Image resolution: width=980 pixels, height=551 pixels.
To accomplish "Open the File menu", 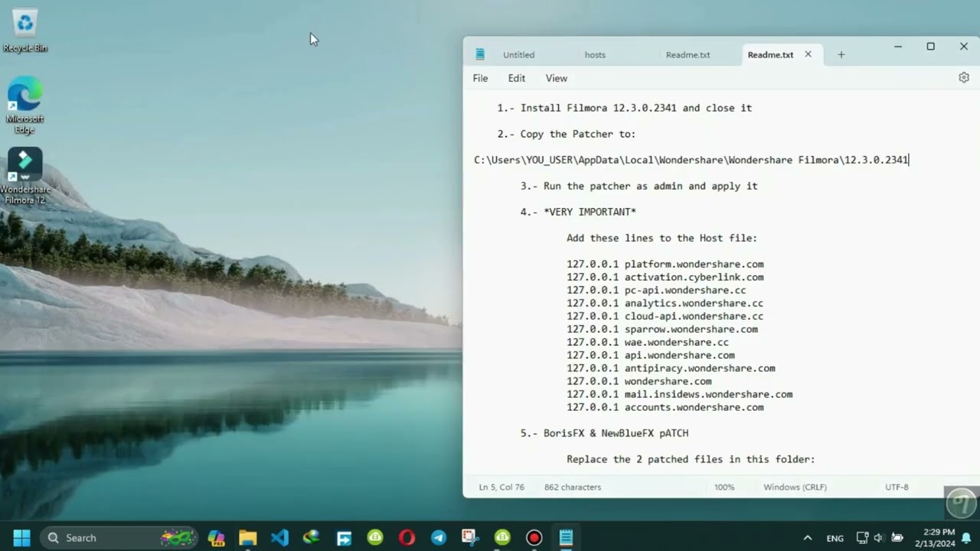I will pos(480,78).
